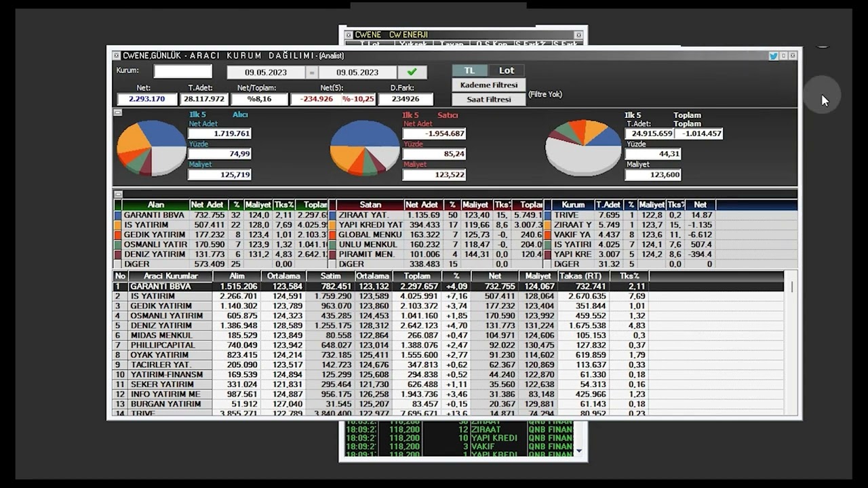Image resolution: width=868 pixels, height=488 pixels.
Task: Click the swatch beside GLOBAL MENKU seller row
Action: tap(332, 235)
